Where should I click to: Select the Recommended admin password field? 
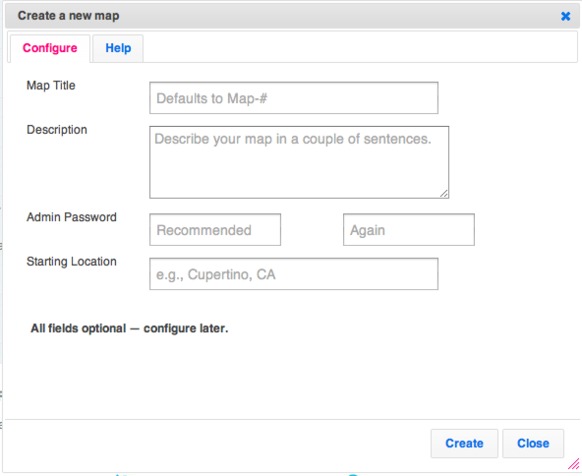[215, 229]
